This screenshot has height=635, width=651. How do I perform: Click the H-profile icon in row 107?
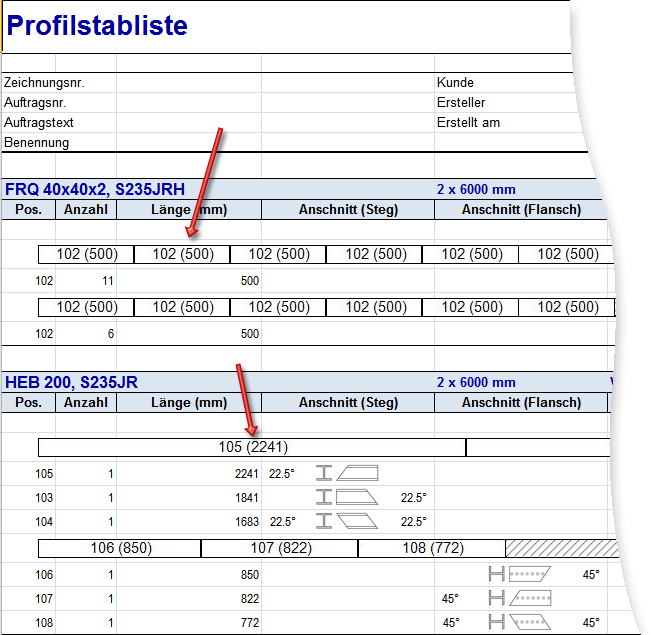point(497,598)
